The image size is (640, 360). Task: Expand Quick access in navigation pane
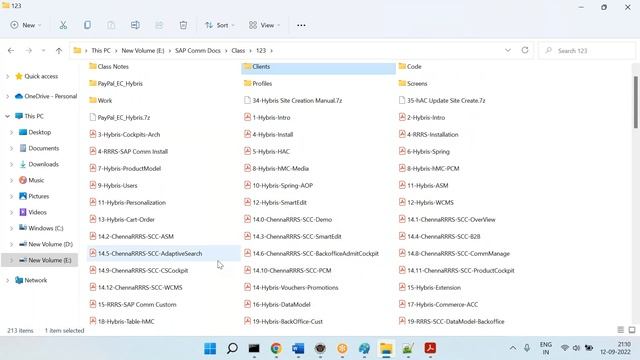pos(7,76)
